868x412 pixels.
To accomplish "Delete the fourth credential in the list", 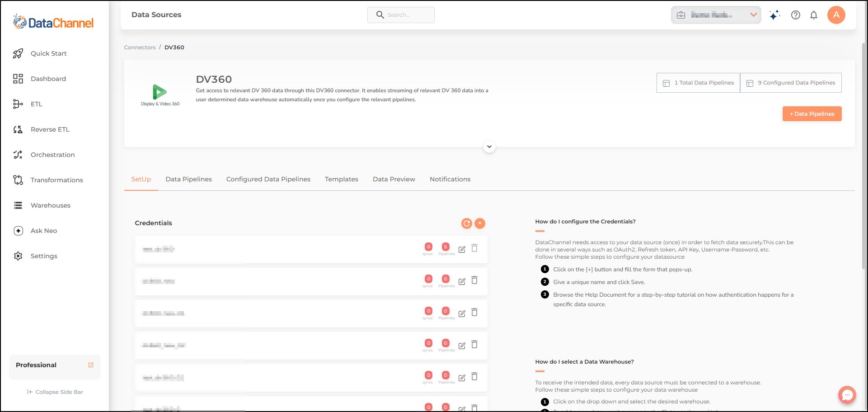I will click(474, 345).
